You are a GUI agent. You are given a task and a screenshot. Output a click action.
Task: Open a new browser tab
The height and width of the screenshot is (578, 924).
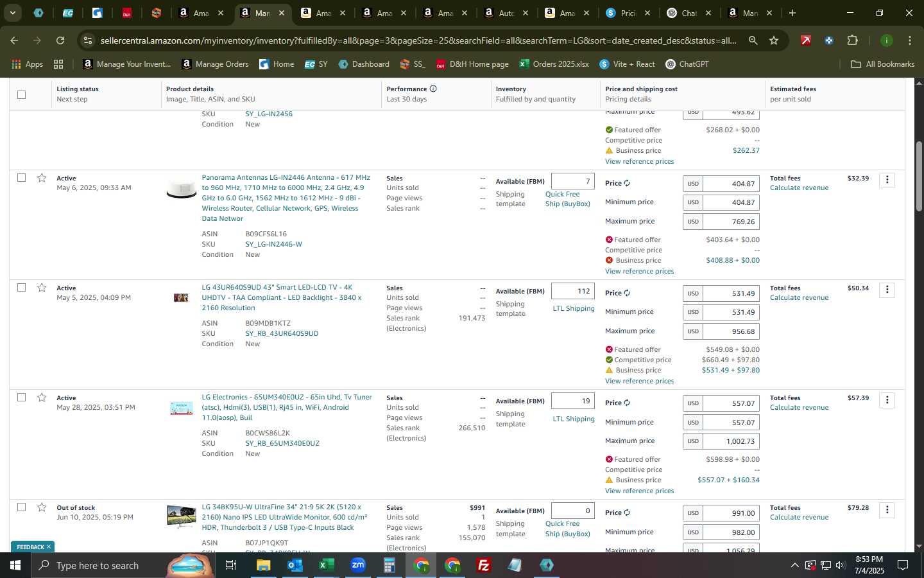792,13
